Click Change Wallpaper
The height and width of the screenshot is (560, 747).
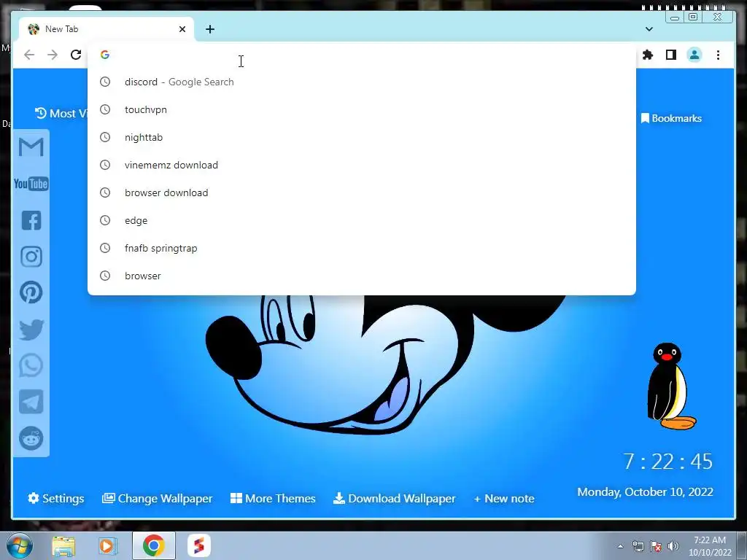click(158, 499)
